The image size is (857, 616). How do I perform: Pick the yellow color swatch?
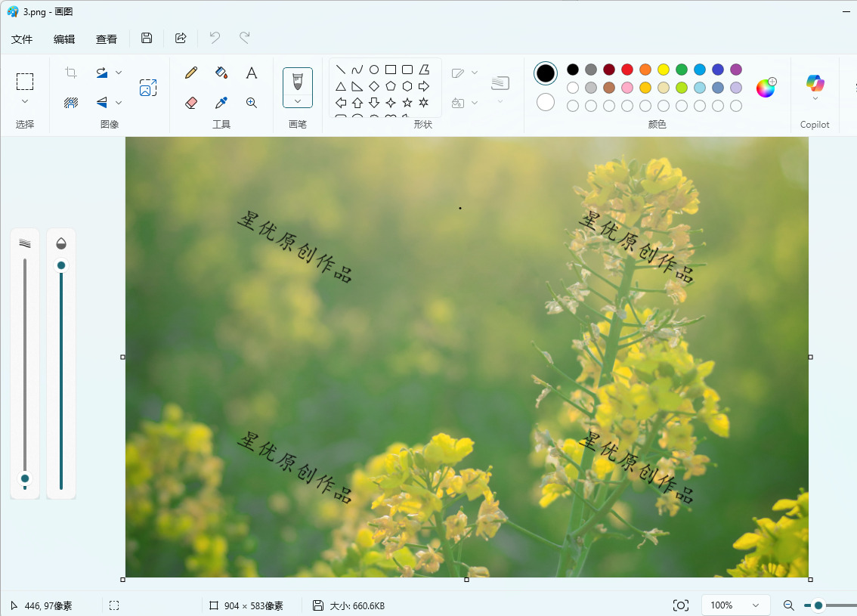point(664,70)
